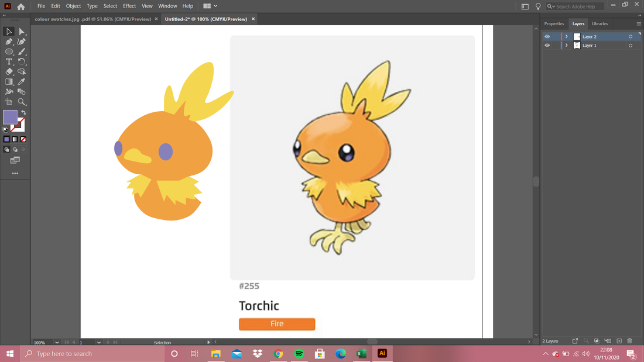
Task: Close colour swatches.jpg .pdf tab
Action: pos(156,19)
